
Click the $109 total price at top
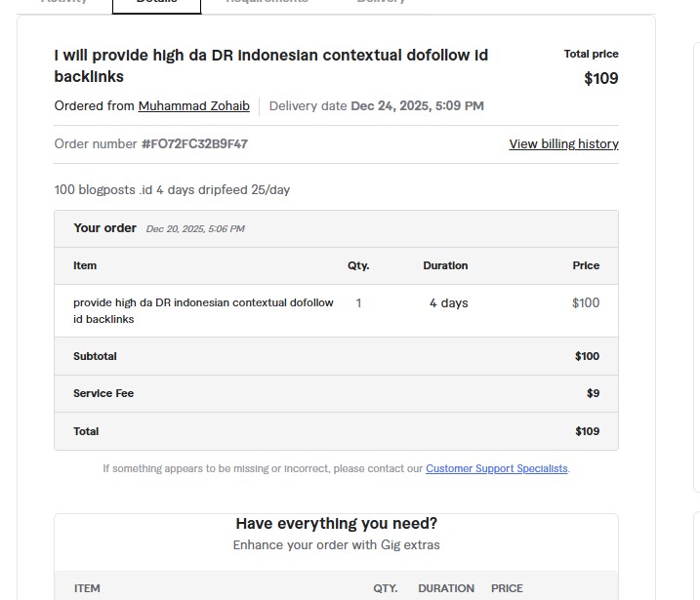pos(600,79)
